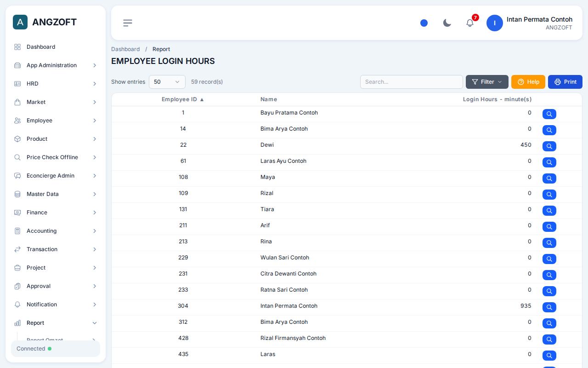Open Master Data menu item
This screenshot has height=368, width=588.
click(x=56, y=194)
